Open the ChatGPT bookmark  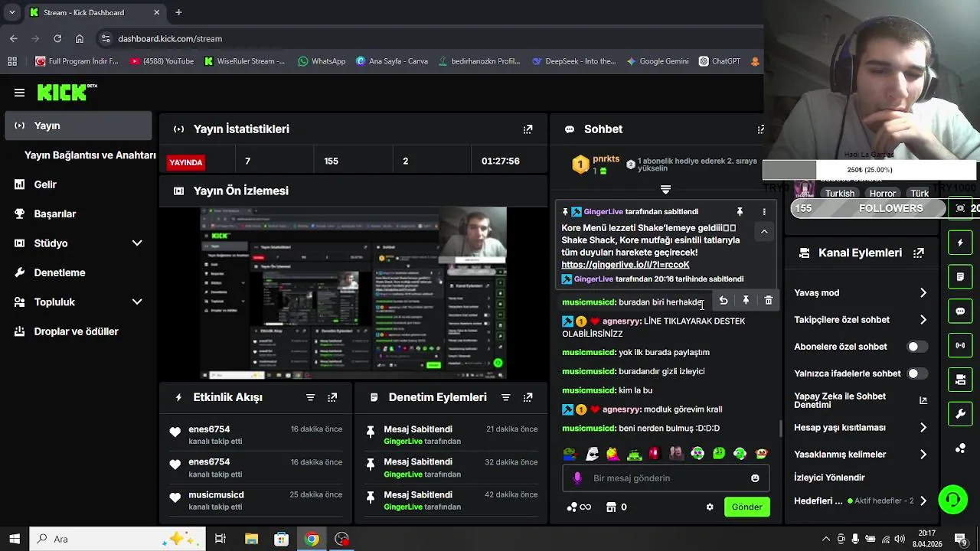[719, 61]
